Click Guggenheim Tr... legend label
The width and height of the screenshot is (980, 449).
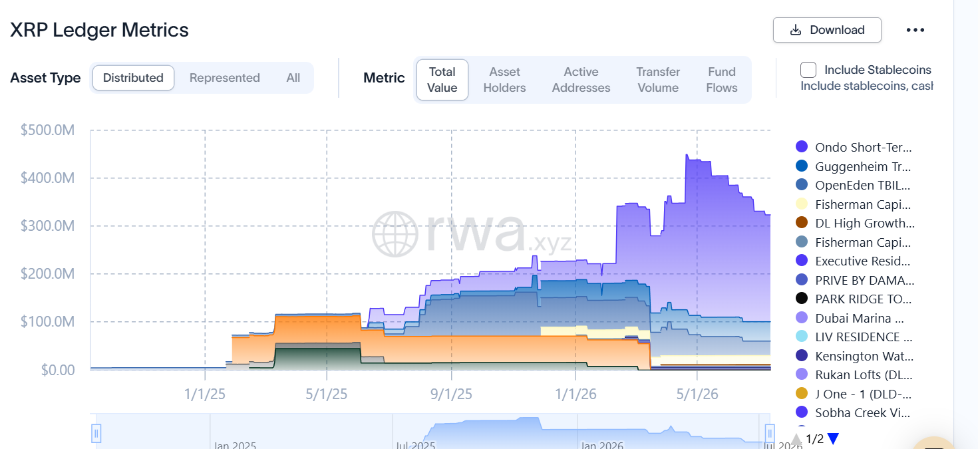point(864,166)
